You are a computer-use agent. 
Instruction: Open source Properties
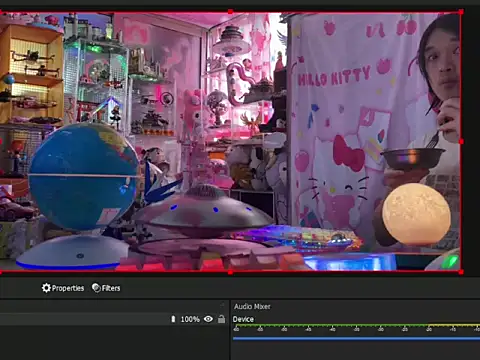tap(63, 288)
